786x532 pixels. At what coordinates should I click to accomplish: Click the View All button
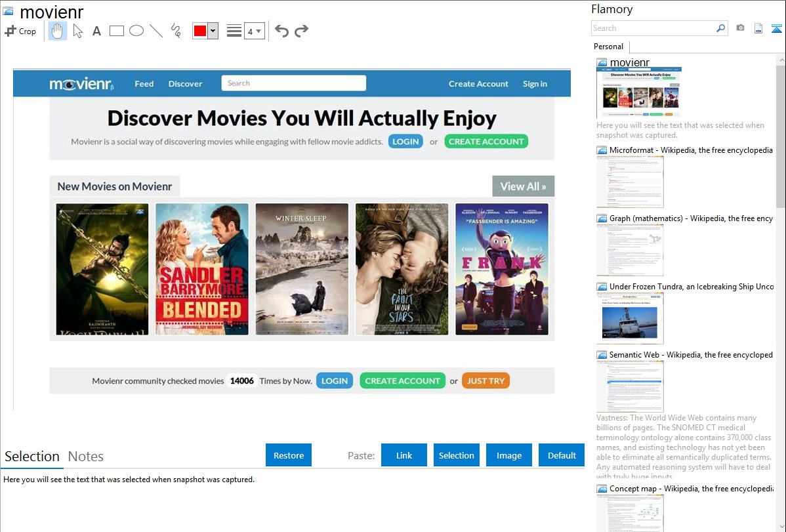pos(524,186)
